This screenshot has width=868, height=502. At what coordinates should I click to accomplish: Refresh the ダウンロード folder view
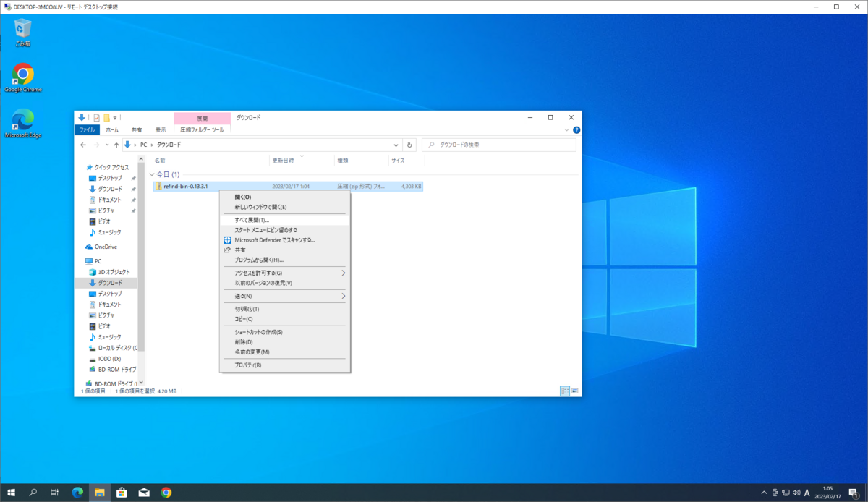tap(410, 145)
